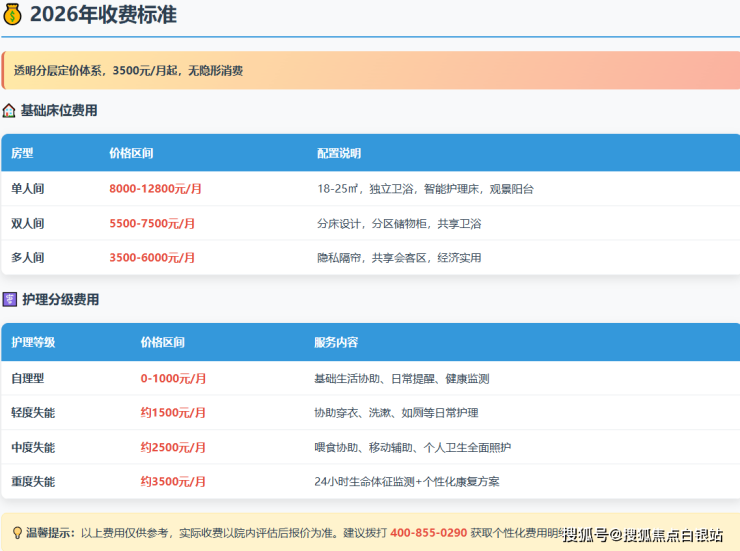Click the 3500-6000元/月 price for 多人间
Screen dimensions: 740x551
coord(152,257)
